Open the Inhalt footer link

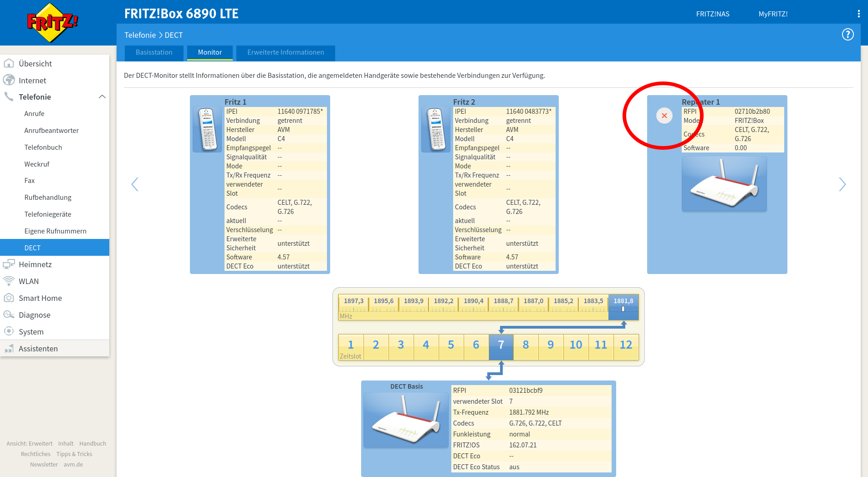66,443
